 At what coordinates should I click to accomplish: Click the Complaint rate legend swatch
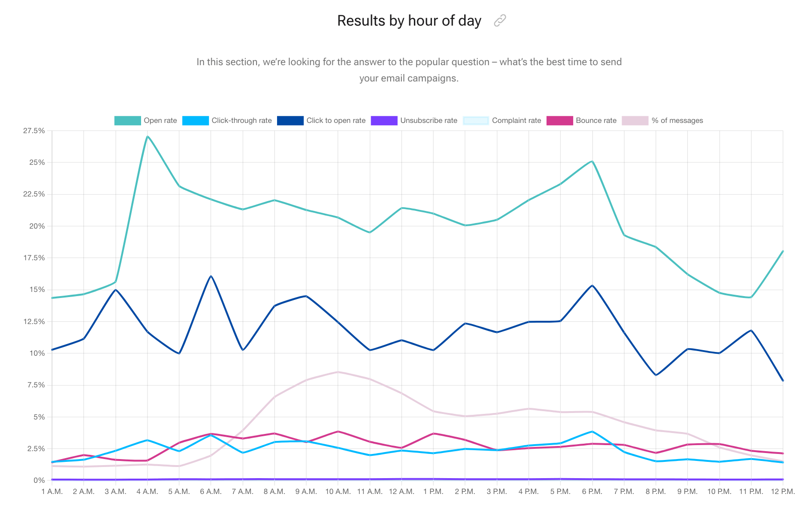(476, 121)
